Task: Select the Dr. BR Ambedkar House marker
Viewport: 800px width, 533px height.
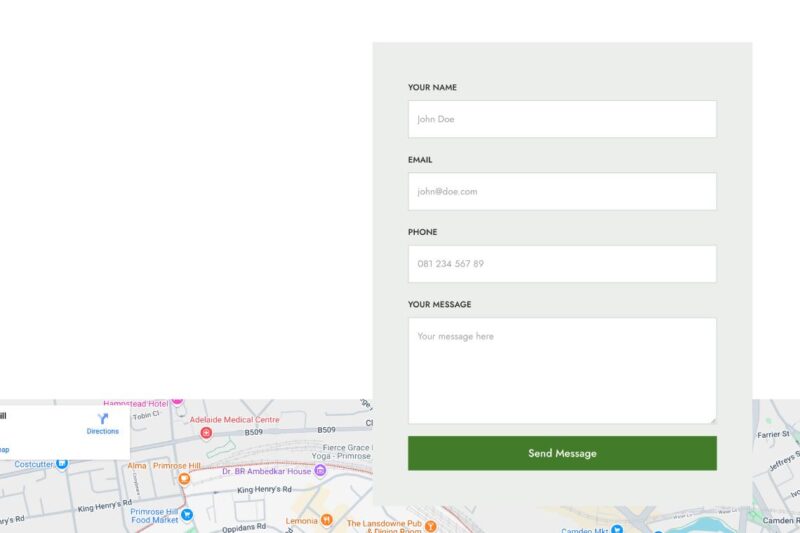Action: (320, 471)
